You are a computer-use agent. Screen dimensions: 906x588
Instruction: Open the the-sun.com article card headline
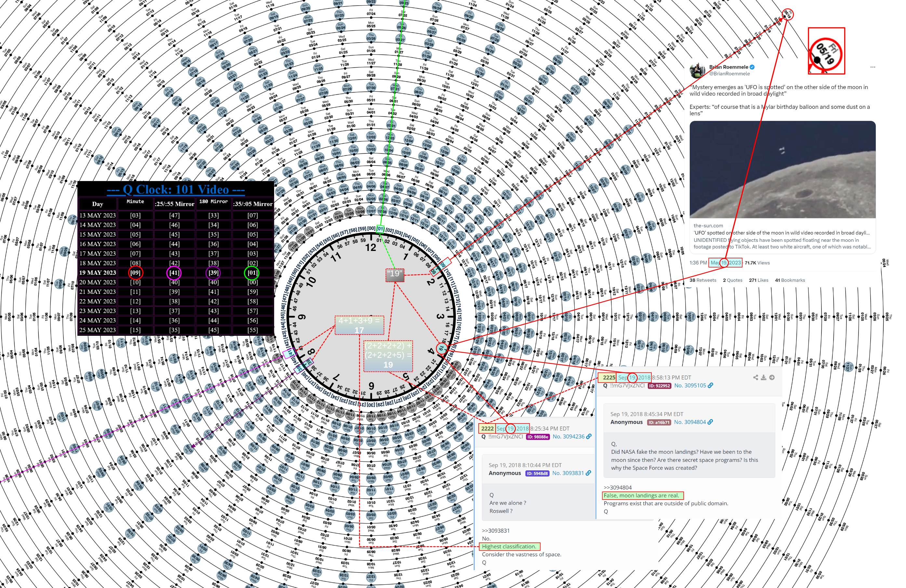[781, 233]
